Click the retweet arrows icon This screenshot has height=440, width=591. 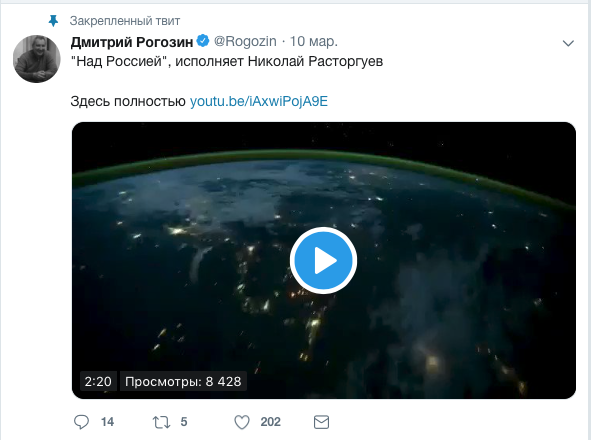[161, 422]
